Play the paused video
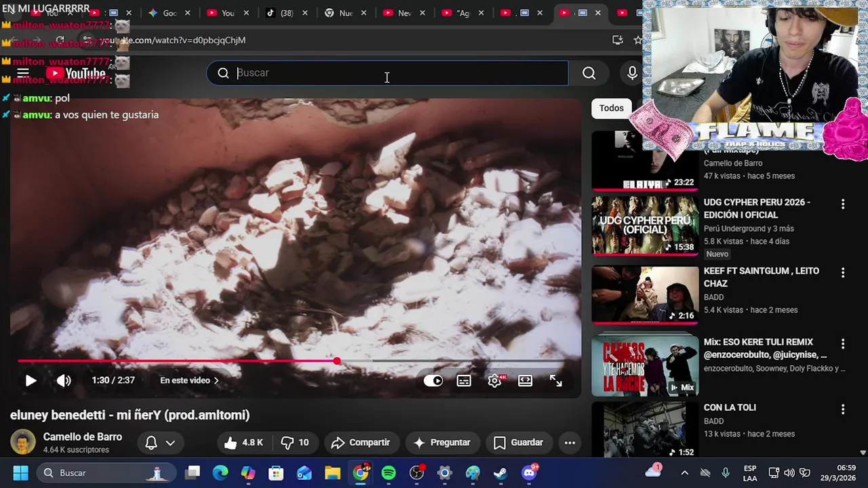 [31, 381]
